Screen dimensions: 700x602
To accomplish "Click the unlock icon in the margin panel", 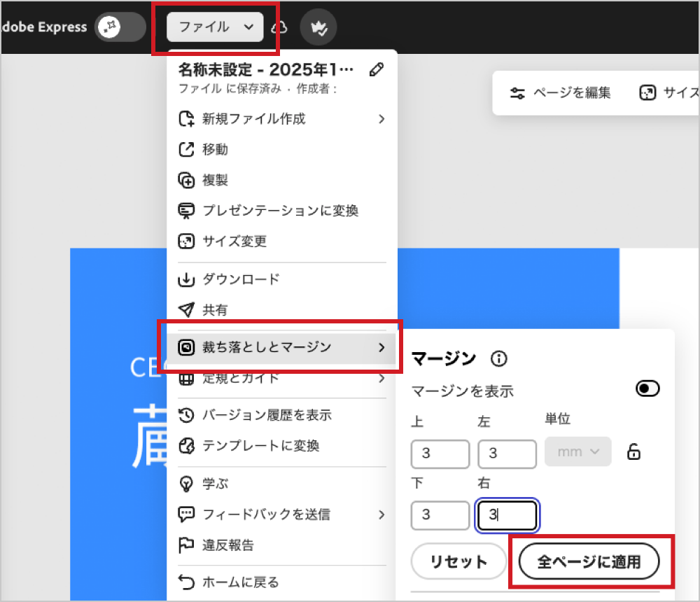I will pos(633,451).
